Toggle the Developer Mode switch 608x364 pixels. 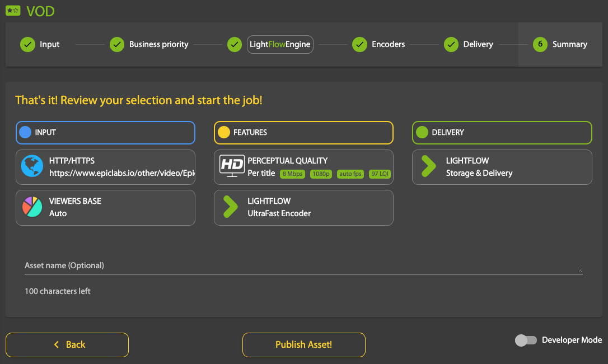coord(525,340)
